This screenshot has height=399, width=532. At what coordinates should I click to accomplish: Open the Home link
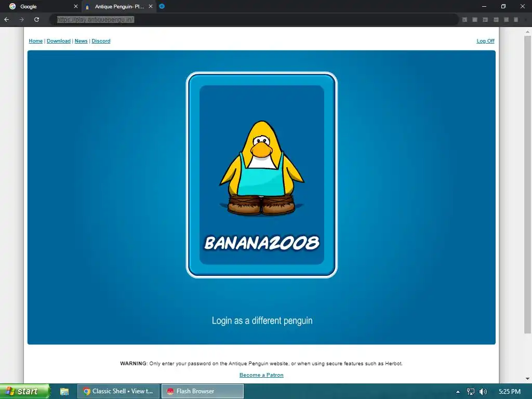[x=36, y=41]
